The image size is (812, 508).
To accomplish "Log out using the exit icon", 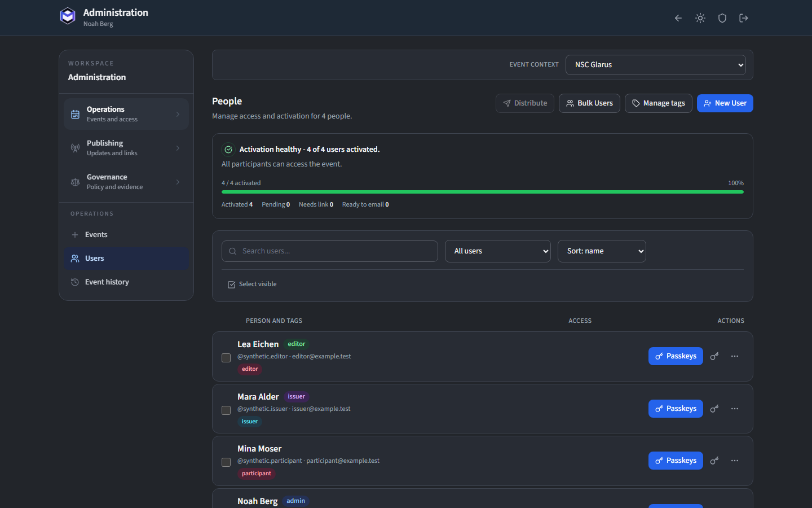I will (744, 18).
